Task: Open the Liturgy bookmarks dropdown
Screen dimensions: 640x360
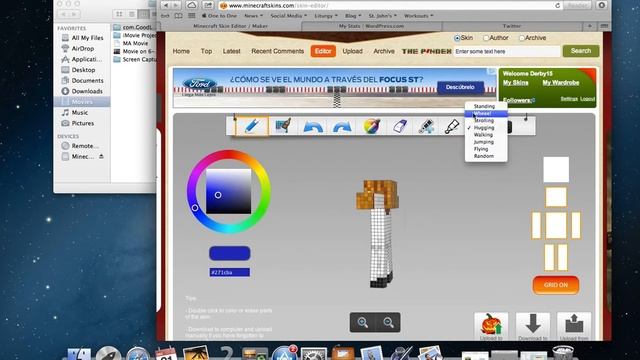Action: (x=326, y=16)
